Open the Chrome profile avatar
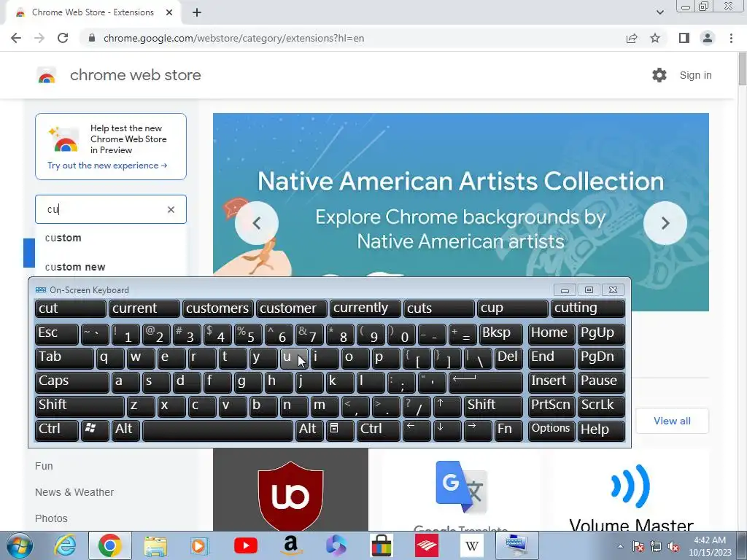This screenshot has height=560, width=747. [708, 38]
